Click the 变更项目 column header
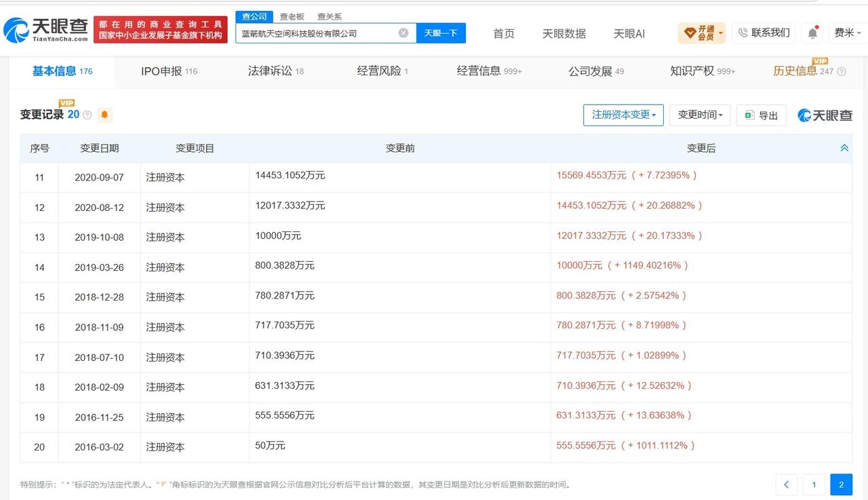868x500 pixels. pos(195,148)
